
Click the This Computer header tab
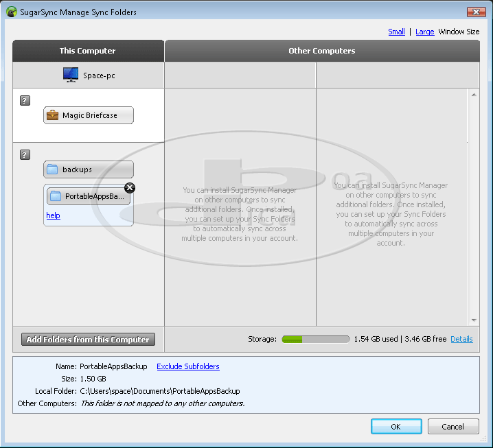click(88, 51)
